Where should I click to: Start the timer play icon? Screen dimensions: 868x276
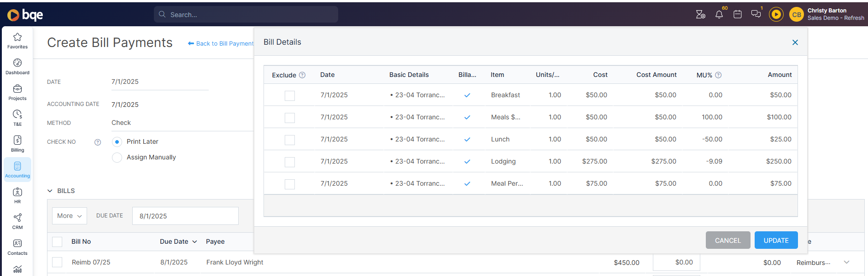click(776, 14)
